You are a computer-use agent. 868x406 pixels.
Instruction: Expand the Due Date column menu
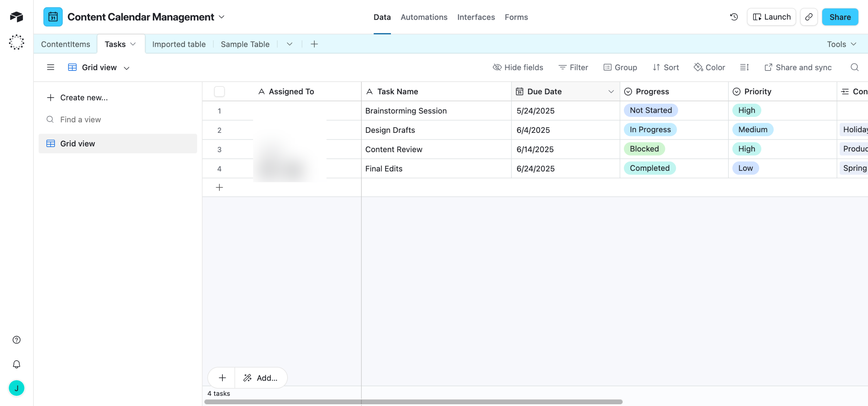tap(611, 92)
